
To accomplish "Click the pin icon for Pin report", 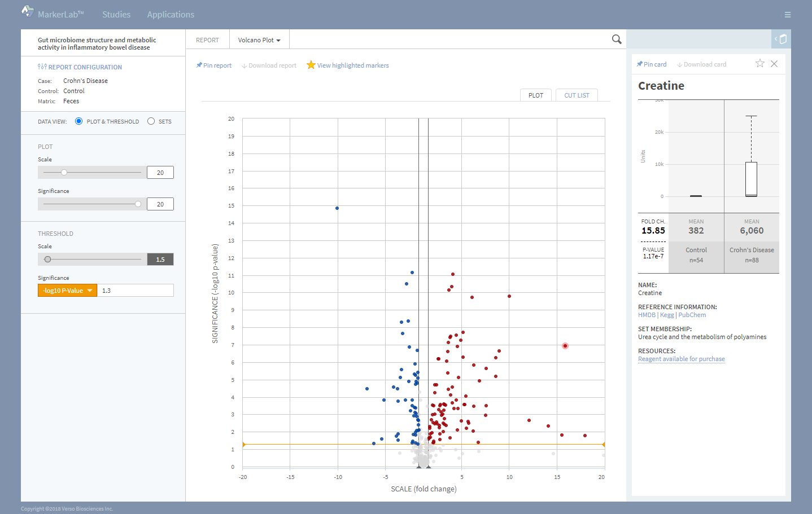I will pos(199,65).
